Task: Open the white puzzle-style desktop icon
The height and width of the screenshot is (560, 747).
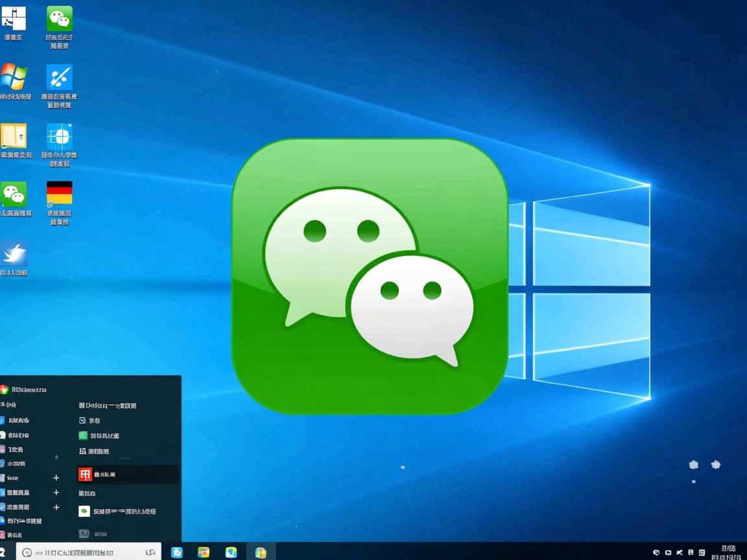Action: tap(14, 19)
